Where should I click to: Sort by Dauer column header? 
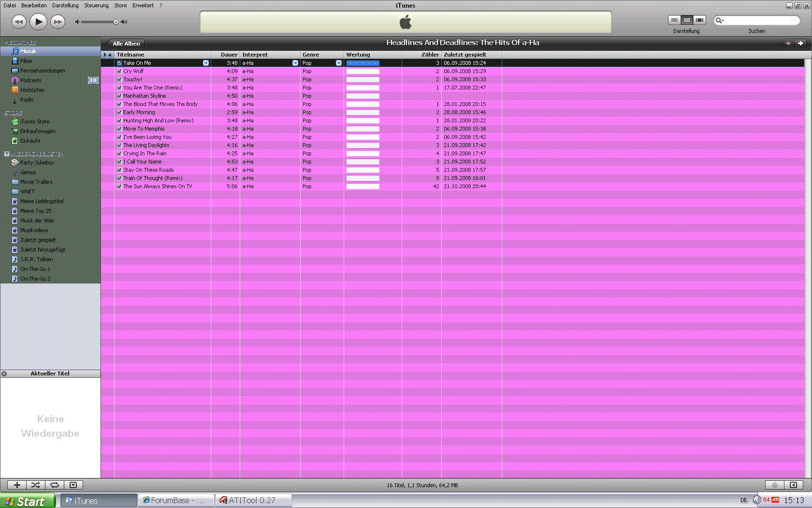click(225, 55)
